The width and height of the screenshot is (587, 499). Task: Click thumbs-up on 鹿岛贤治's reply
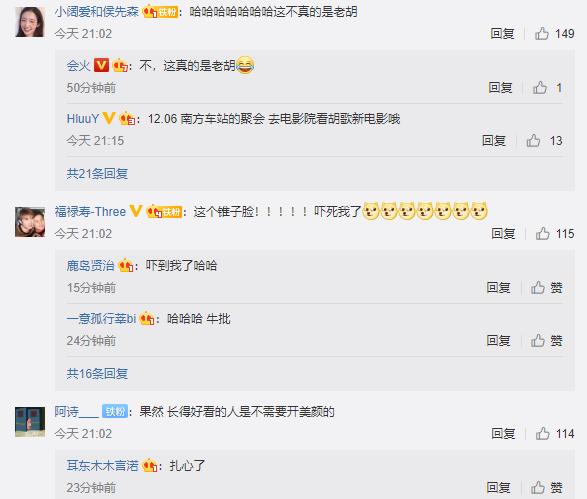[538, 287]
